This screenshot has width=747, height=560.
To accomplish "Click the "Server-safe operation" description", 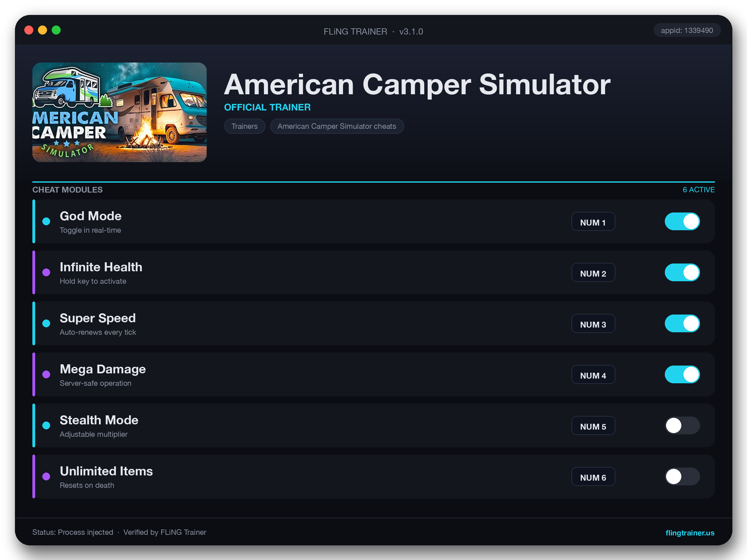I will (95, 383).
